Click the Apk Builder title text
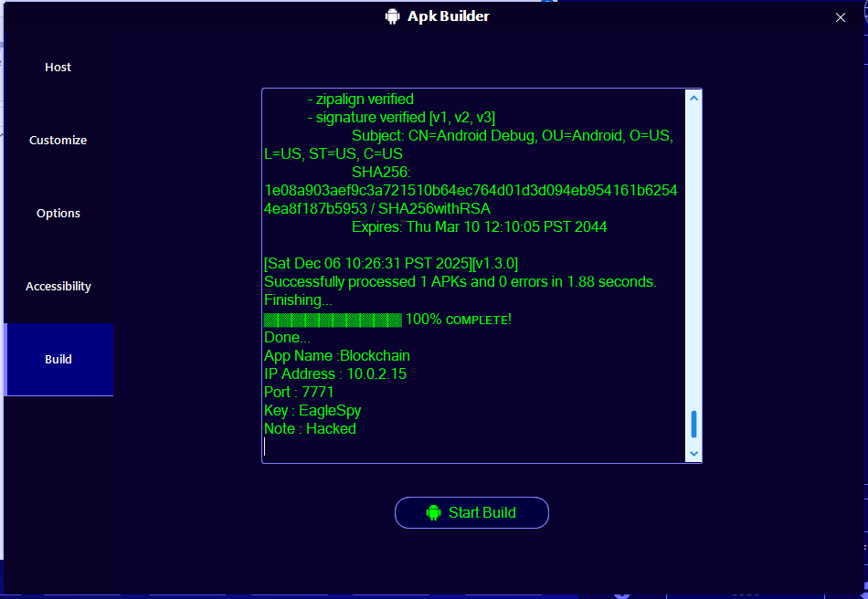The image size is (868, 599). pos(448,16)
